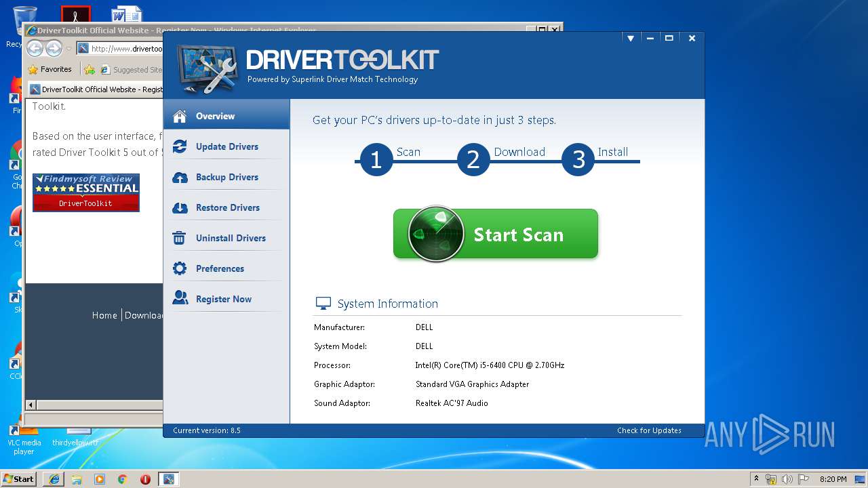
Task: Open Favorites in Internet Explorer
Action: point(50,69)
